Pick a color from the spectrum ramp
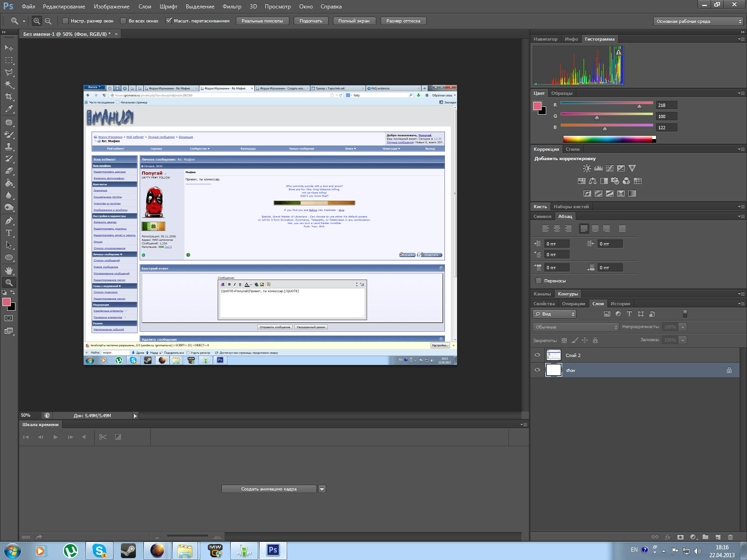This screenshot has height=560, width=747. [x=609, y=139]
